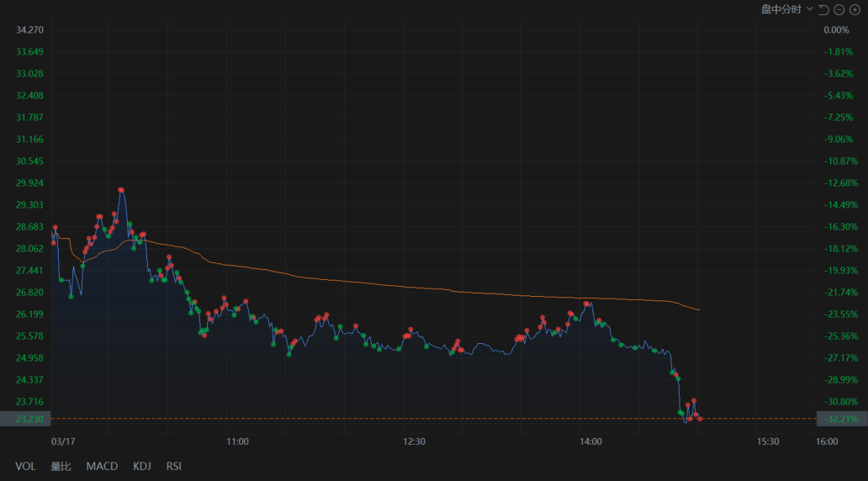Viewport: 868px width, 481px height.
Task: Select the RSI indicator
Action: (173, 466)
